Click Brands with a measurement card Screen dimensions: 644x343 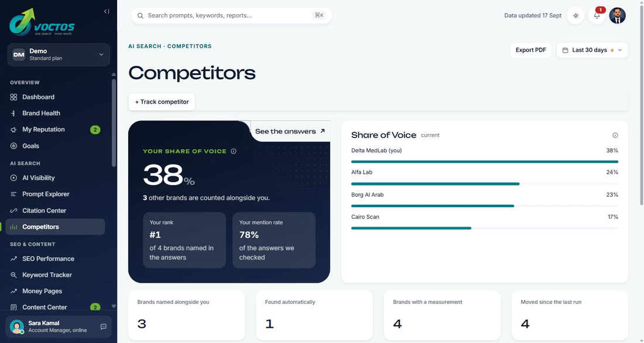(443, 315)
